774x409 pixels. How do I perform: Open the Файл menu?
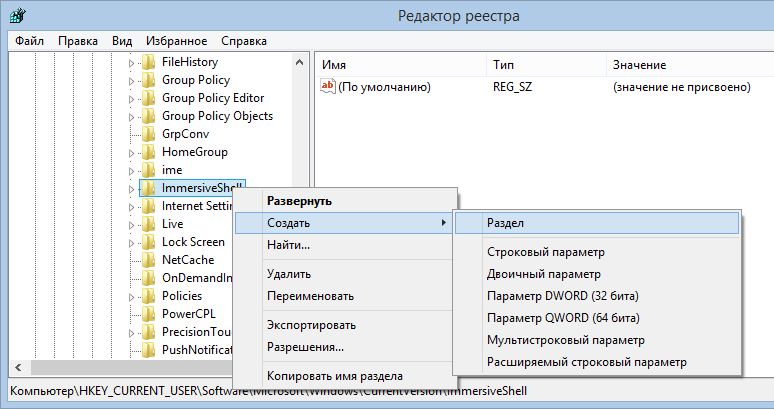pyautogui.click(x=29, y=41)
